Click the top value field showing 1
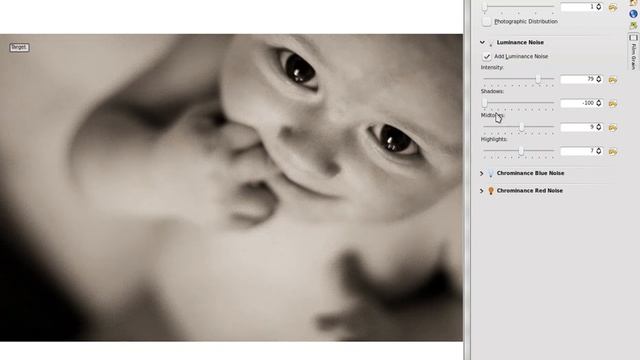640x360 pixels. tap(578, 7)
